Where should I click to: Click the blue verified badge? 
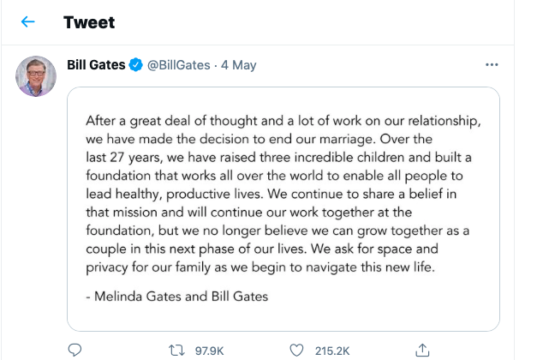point(136,65)
